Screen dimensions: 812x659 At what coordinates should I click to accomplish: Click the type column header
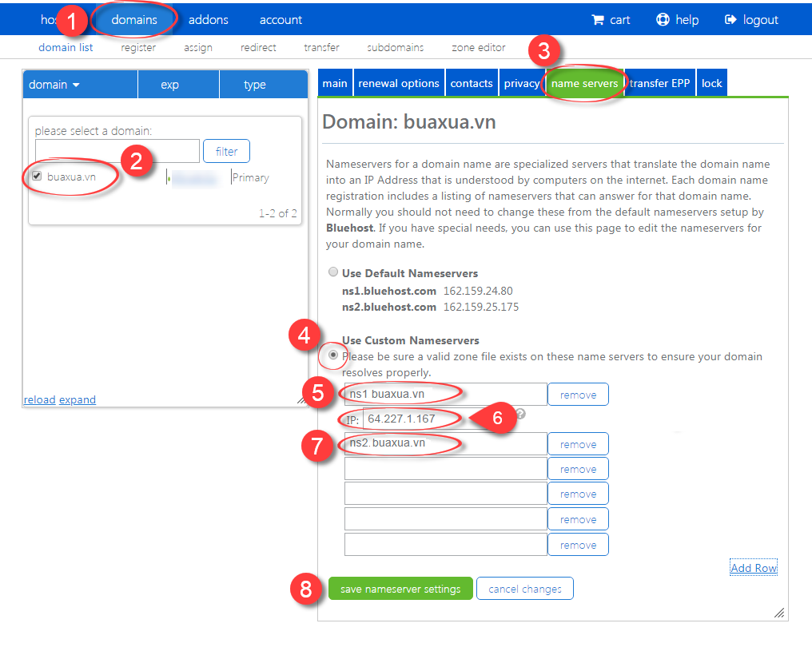tap(264, 85)
